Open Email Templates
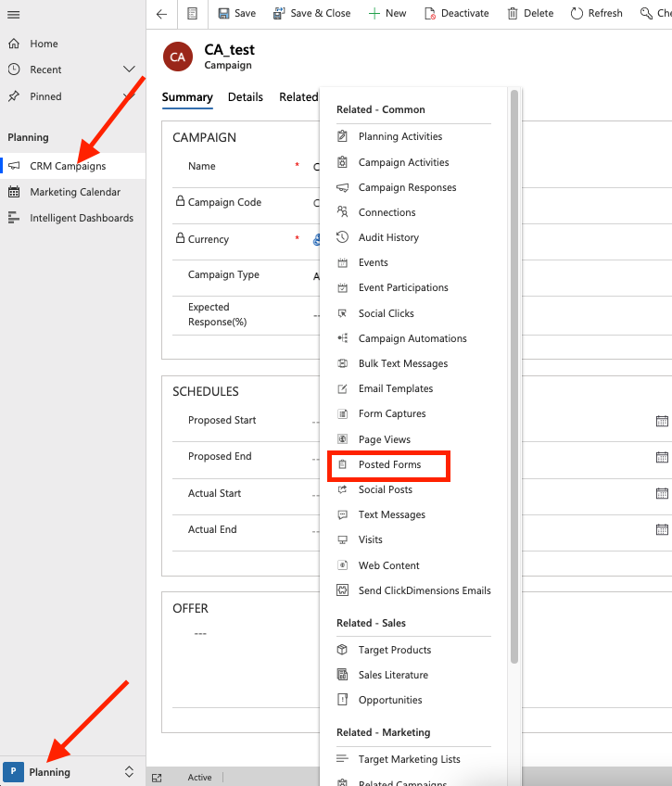This screenshot has width=672, height=786. click(x=396, y=388)
